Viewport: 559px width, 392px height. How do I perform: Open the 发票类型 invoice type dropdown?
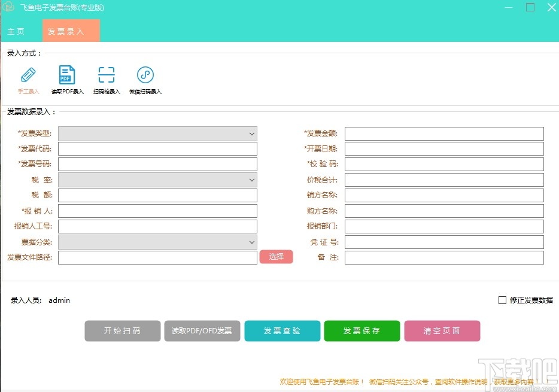157,133
